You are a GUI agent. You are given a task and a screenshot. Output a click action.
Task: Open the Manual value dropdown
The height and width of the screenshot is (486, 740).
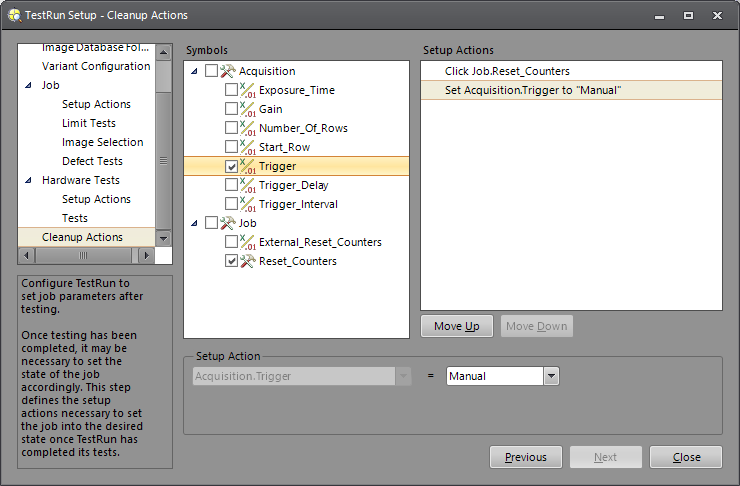coord(551,376)
